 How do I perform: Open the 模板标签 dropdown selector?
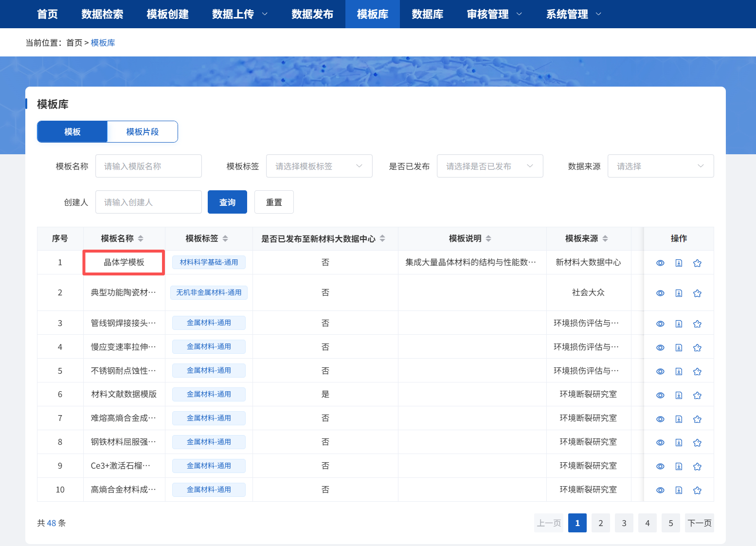point(319,166)
